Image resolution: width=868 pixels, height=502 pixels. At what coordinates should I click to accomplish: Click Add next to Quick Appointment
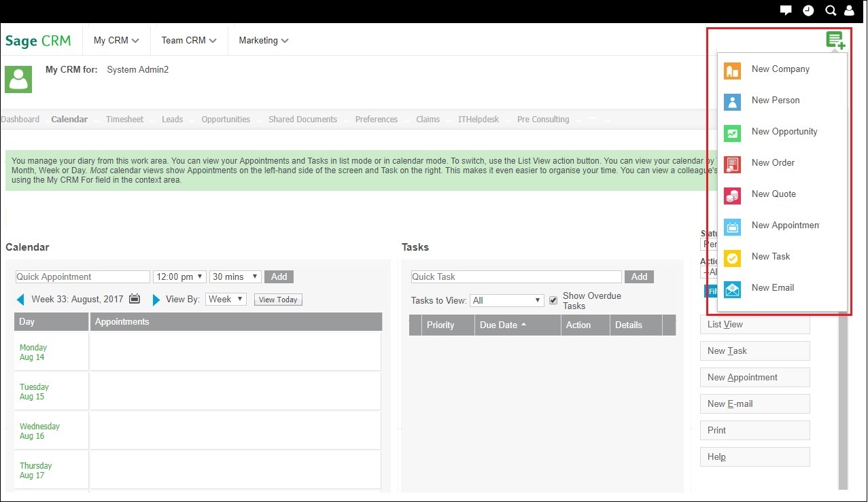point(279,276)
